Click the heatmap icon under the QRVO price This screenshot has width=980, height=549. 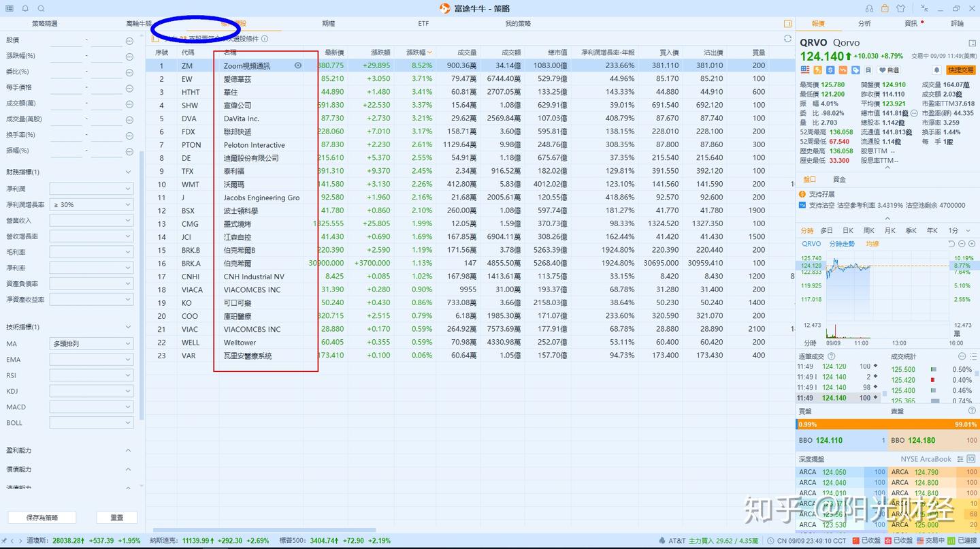pyautogui.click(x=805, y=69)
